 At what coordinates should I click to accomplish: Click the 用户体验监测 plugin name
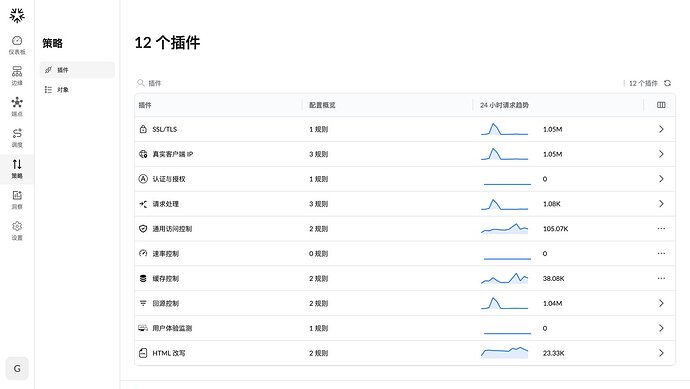[172, 328]
